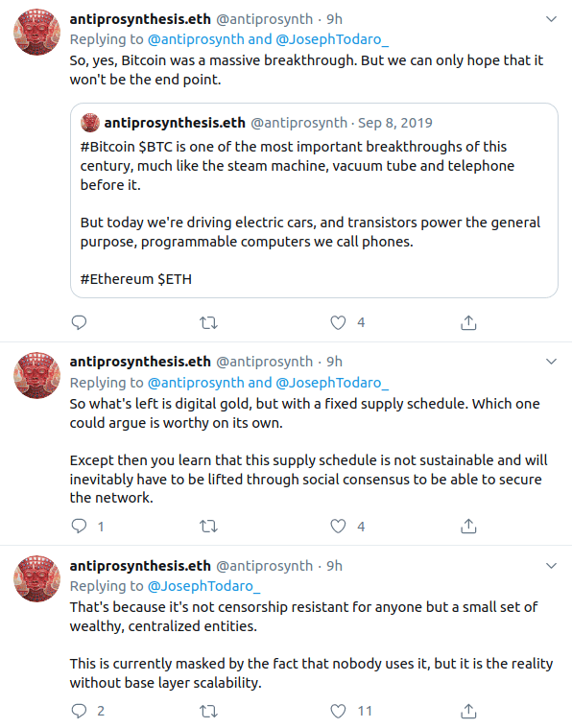This screenshot has width=572, height=728.
Task: Share the "massive breakthrough" tweet
Action: pos(468,322)
